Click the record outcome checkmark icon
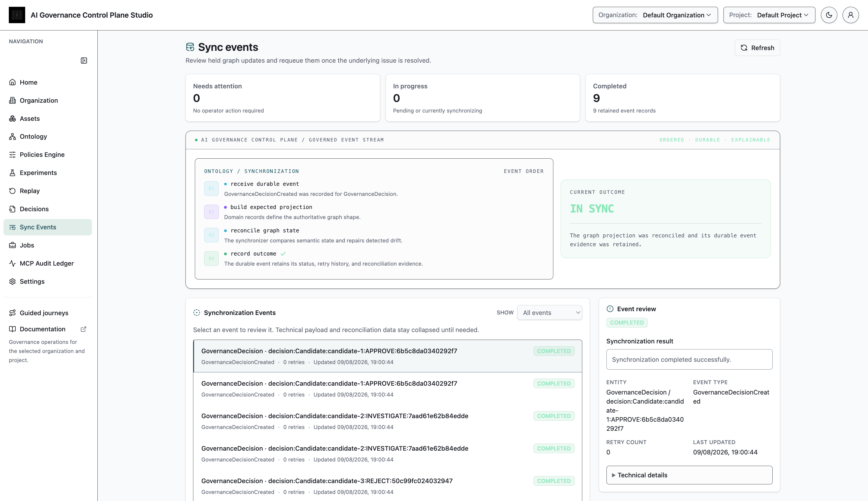This screenshot has height=501, width=868. tap(283, 254)
